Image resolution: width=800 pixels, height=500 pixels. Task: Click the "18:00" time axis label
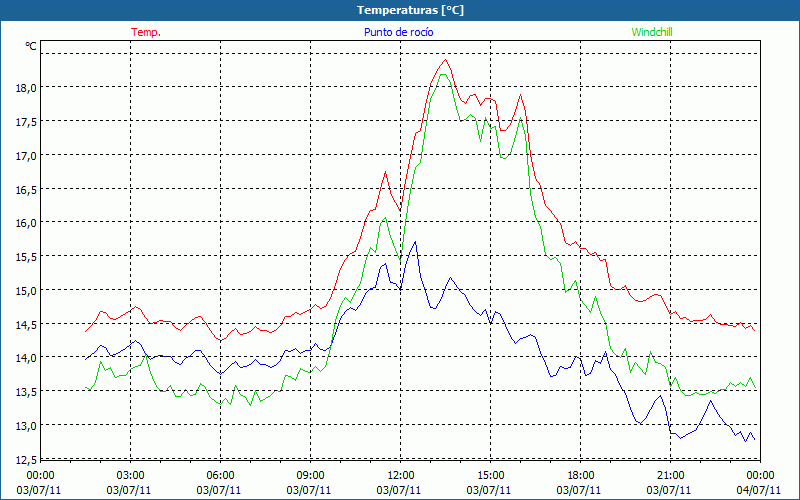(580, 476)
